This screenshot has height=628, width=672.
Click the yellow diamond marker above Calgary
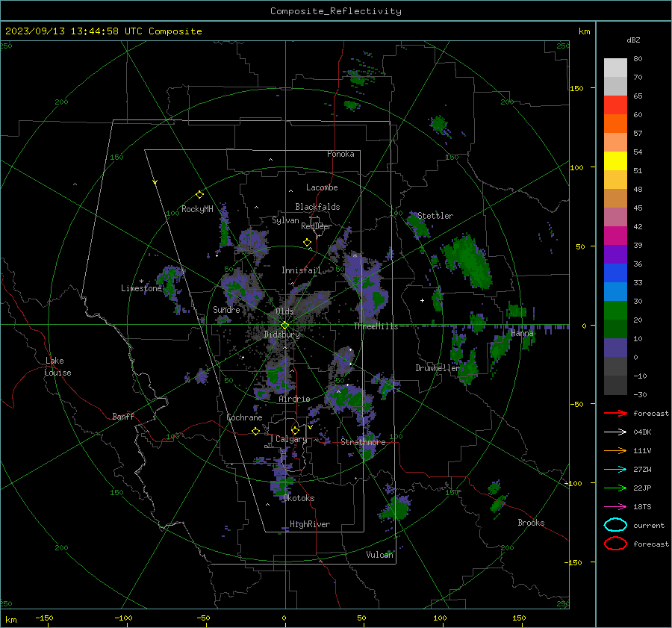295,430
